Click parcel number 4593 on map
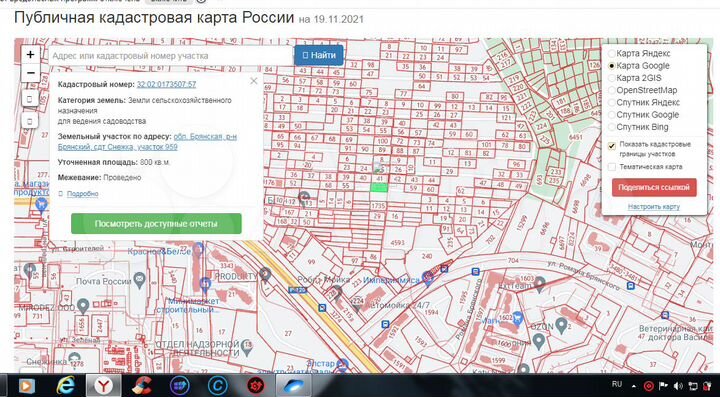The image size is (720, 397). pyautogui.click(x=397, y=242)
